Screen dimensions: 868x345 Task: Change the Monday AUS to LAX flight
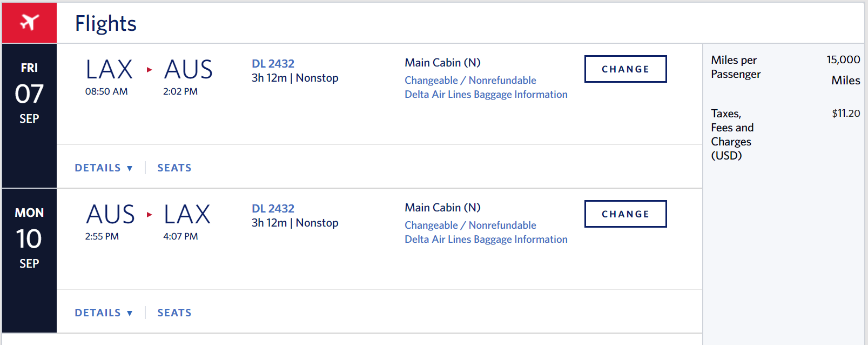pyautogui.click(x=625, y=214)
